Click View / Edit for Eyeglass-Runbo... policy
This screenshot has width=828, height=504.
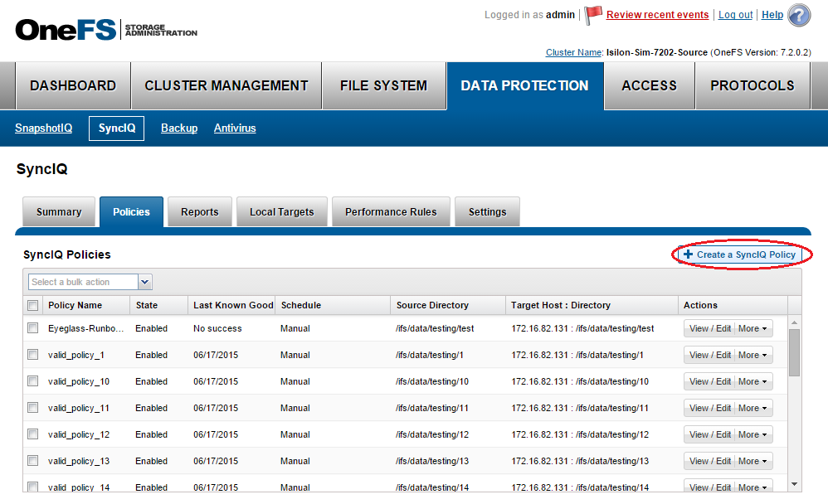click(x=709, y=328)
